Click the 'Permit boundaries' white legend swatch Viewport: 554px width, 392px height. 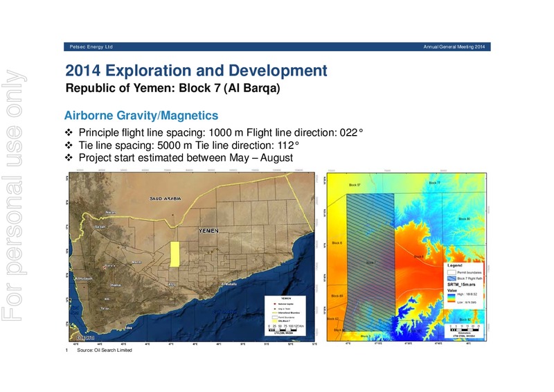pos(452,272)
